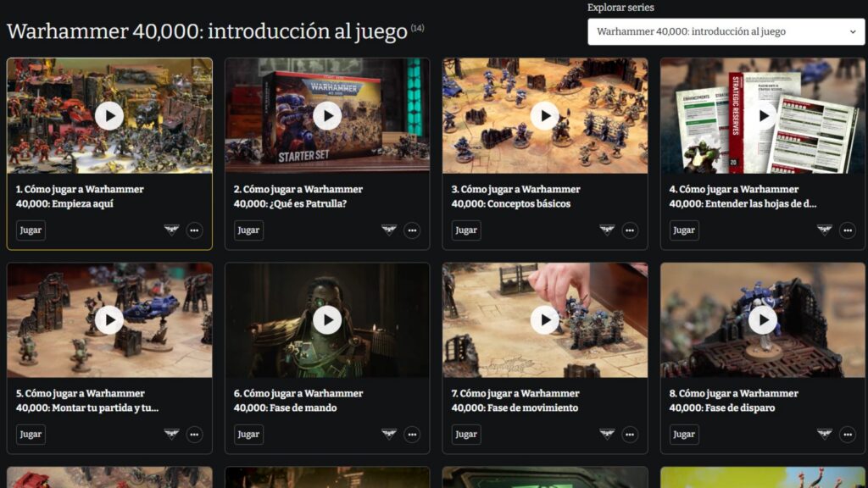Play video 2 ¿Qué es Patrulla? thumbnail
The width and height of the screenshot is (868, 488).
[327, 115]
